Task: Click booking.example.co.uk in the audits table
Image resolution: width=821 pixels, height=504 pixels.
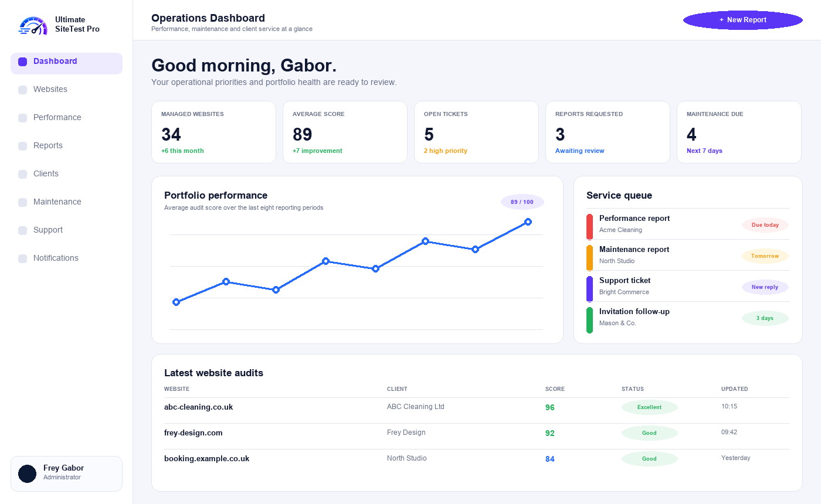Action: [206, 458]
